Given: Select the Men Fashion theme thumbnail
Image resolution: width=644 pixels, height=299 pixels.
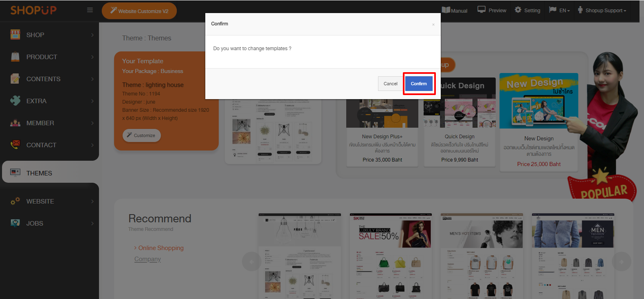Looking at the screenshot, I should click(573, 256).
